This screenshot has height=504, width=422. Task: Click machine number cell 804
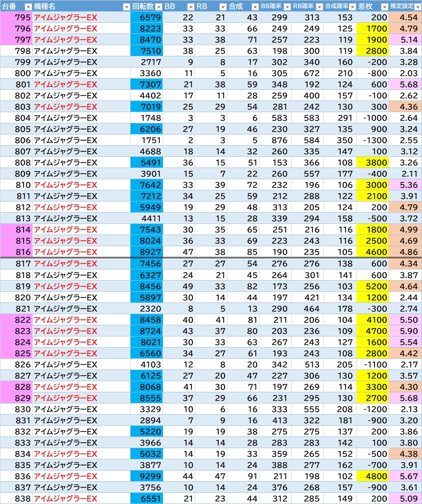tap(16, 118)
